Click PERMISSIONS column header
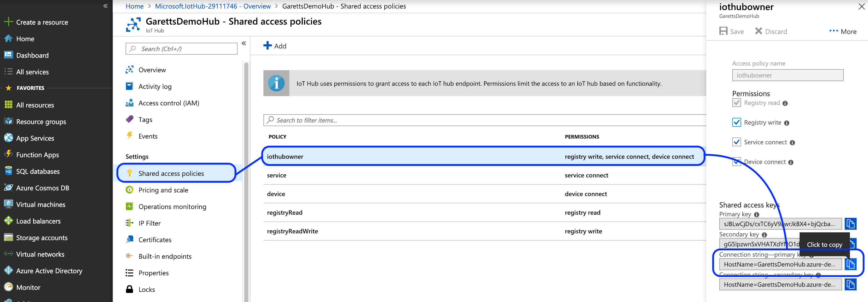Image resolution: width=868 pixels, height=302 pixels. (x=582, y=136)
